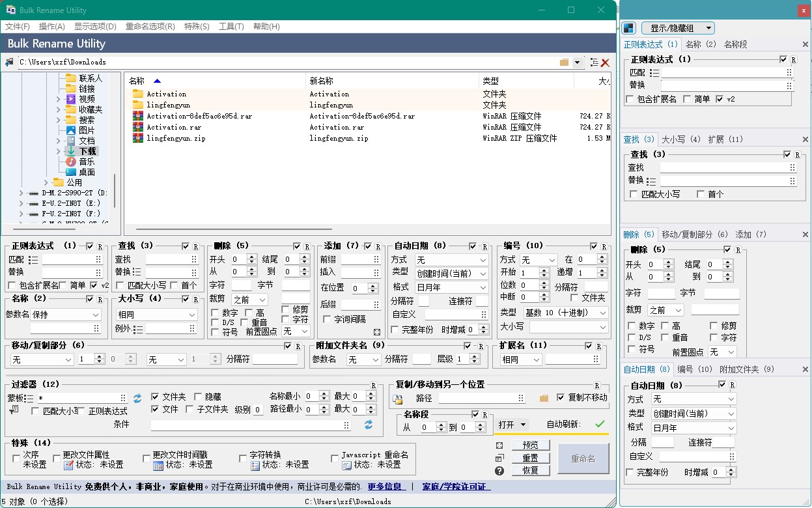Viewport: 812px width, 508px height.
Task: Refresh the filter mask with blue arrows icon
Action: (x=137, y=398)
